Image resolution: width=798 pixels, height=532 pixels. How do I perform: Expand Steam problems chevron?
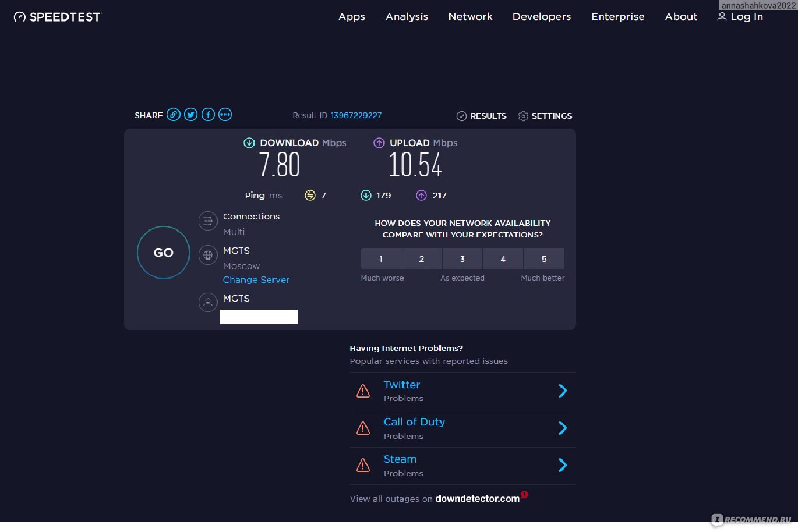(563, 465)
